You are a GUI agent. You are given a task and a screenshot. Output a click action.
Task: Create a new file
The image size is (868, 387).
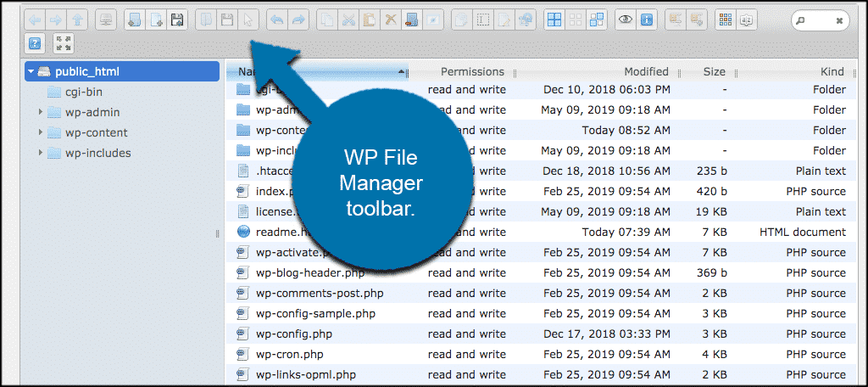pos(156,20)
